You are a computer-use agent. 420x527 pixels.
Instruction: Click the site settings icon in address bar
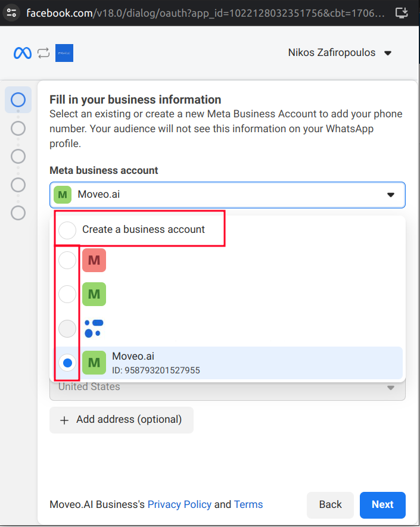click(x=11, y=12)
